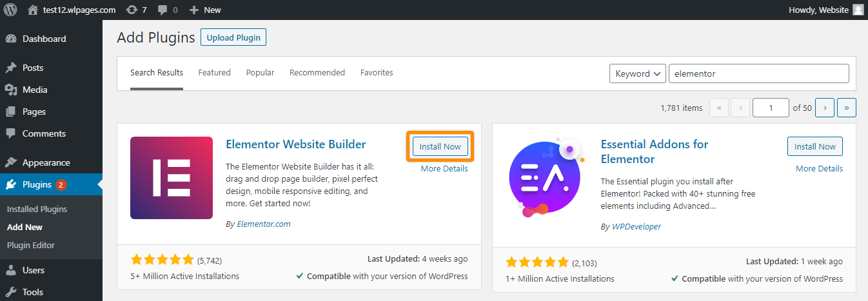Click the updates icon showing 7
Screen dimensions: 868x301
132,10
